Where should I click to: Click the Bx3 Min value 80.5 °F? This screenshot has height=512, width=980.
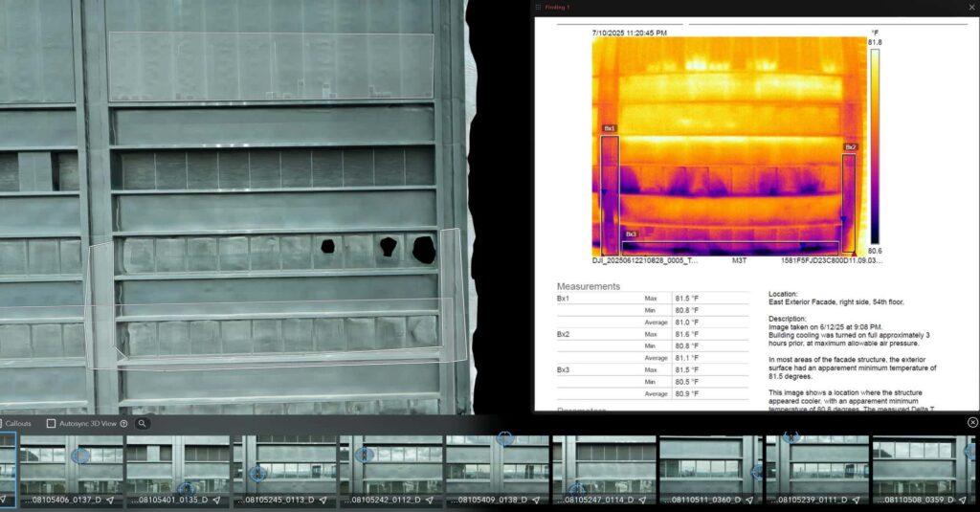[687, 381]
